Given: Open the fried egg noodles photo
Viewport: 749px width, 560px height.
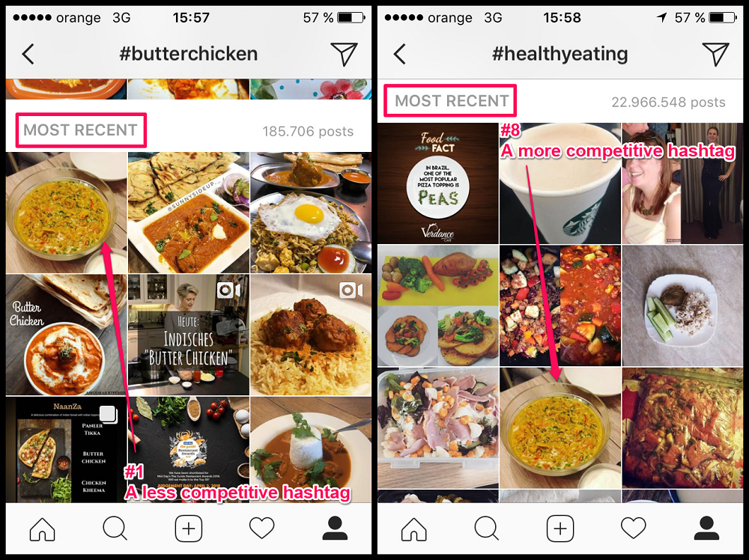Looking at the screenshot, I should pyautogui.click(x=311, y=213).
